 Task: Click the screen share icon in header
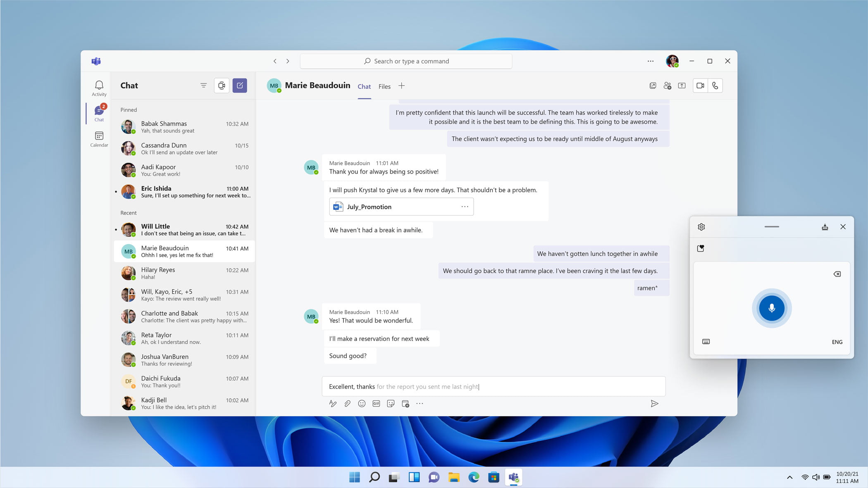682,85
